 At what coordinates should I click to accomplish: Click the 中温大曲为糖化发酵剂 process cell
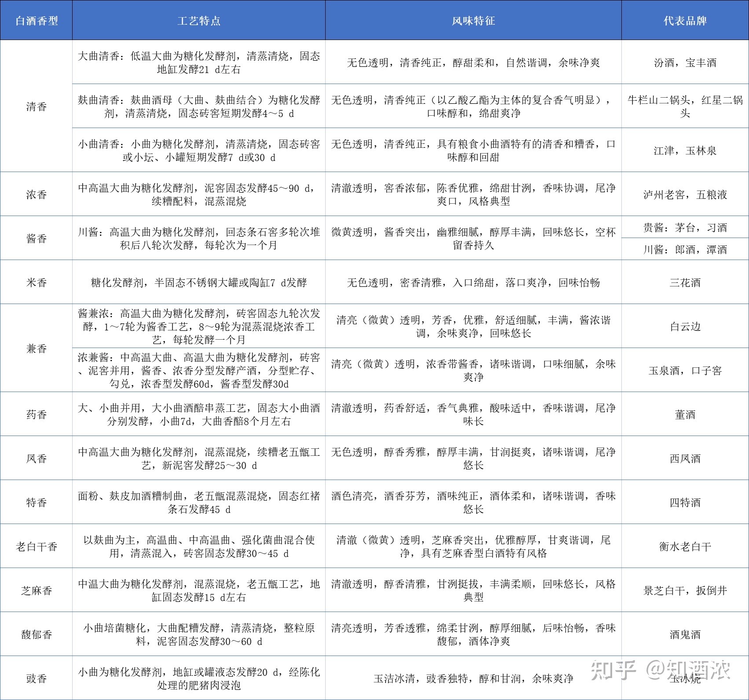coord(199,590)
